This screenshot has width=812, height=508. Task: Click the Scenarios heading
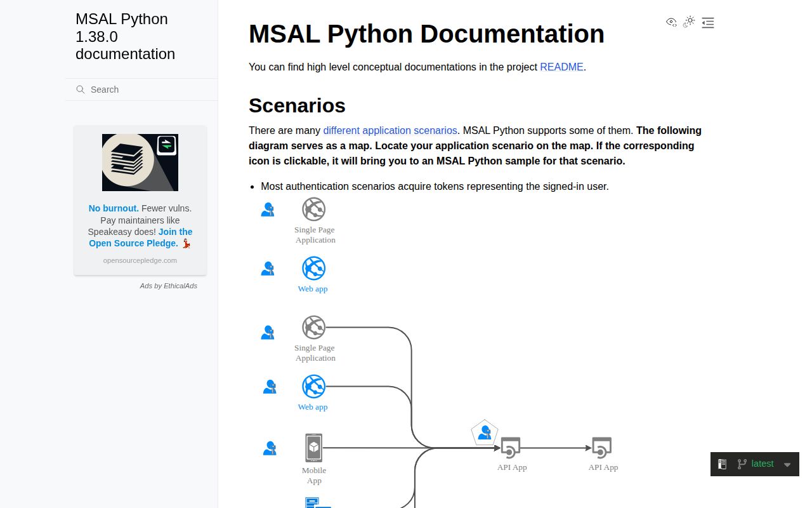coord(297,105)
